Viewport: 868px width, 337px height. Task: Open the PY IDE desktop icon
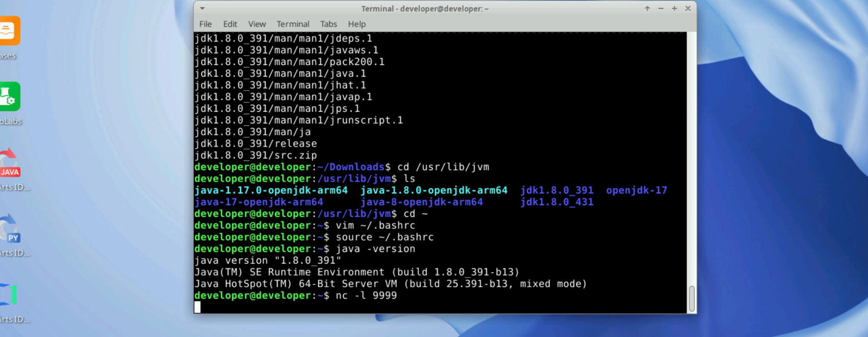click(x=9, y=228)
